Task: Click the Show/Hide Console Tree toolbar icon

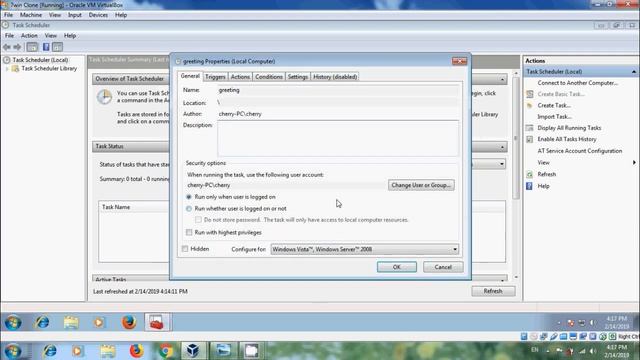Action: tap(32, 47)
